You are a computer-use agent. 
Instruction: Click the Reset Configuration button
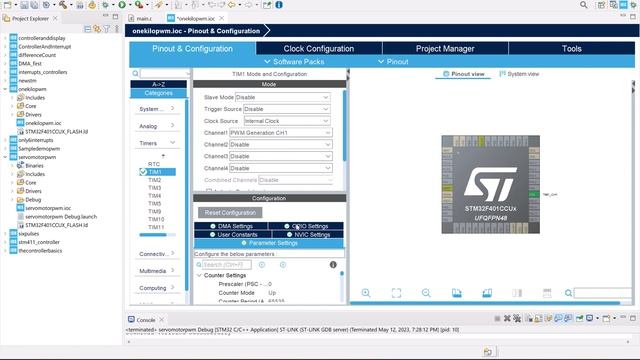pyautogui.click(x=230, y=213)
